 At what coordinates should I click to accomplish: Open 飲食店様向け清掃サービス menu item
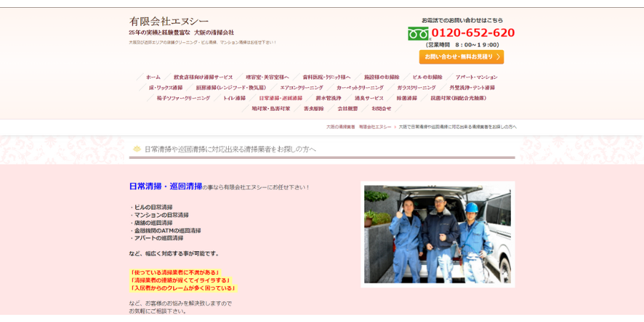pos(203,77)
